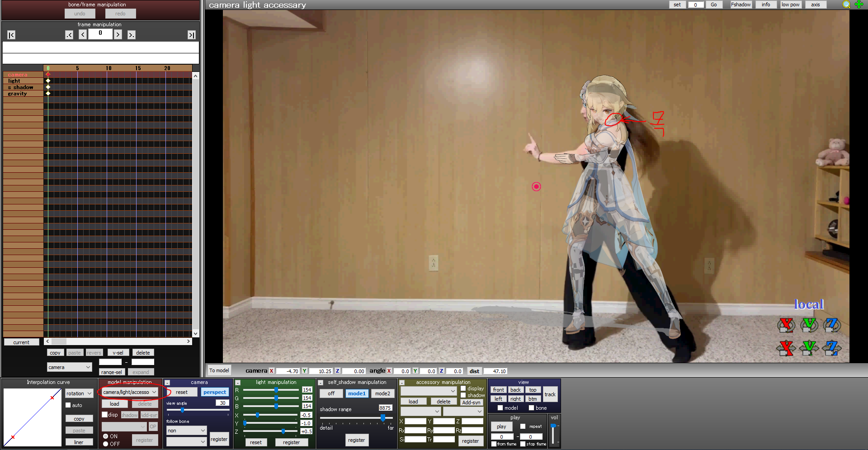
Task: Click the lower green Y move axis icon
Action: [809, 348]
